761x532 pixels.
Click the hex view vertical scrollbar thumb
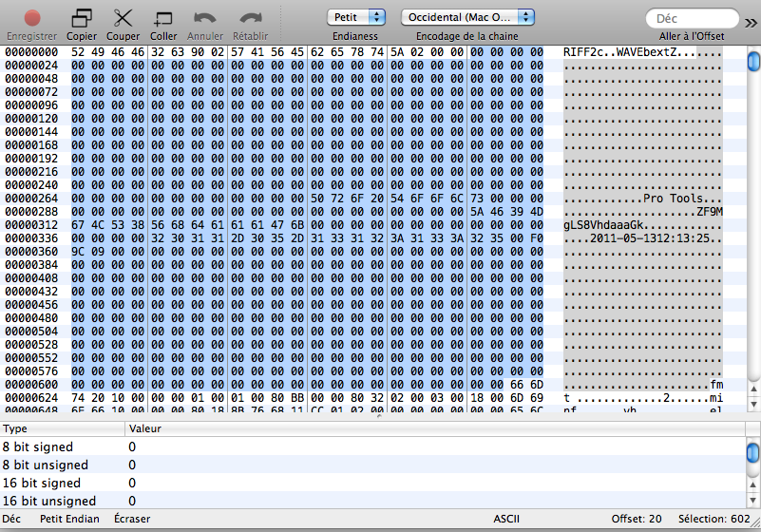coord(752,62)
